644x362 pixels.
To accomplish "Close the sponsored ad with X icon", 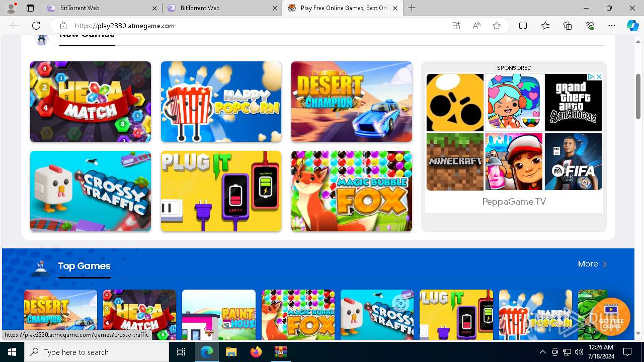I will [x=599, y=77].
